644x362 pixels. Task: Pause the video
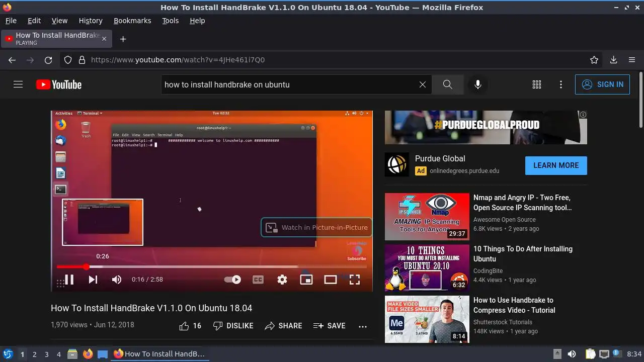pos(69,280)
